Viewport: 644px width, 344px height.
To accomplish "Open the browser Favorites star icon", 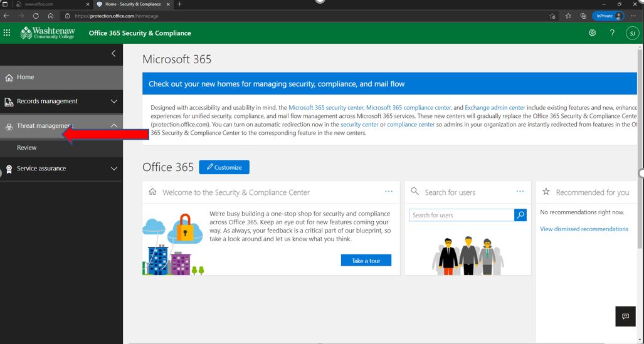I will pyautogui.click(x=568, y=16).
